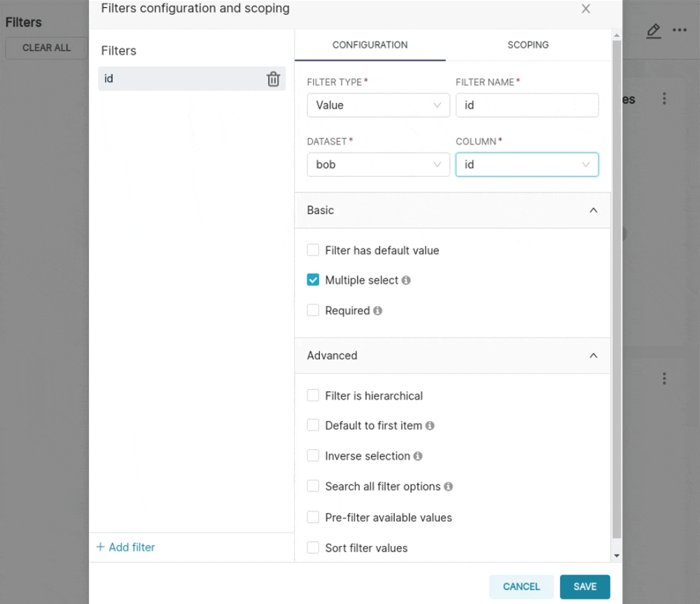Switch to the Scoping tab

click(528, 45)
